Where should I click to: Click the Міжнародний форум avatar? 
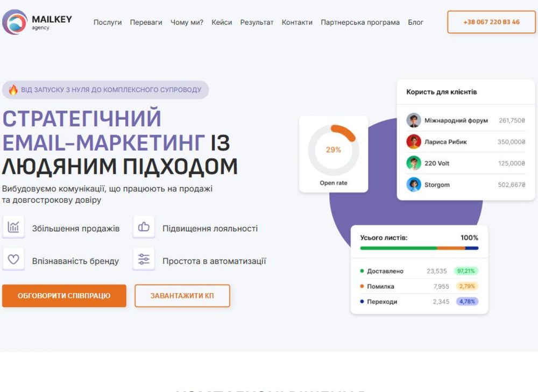coord(414,120)
